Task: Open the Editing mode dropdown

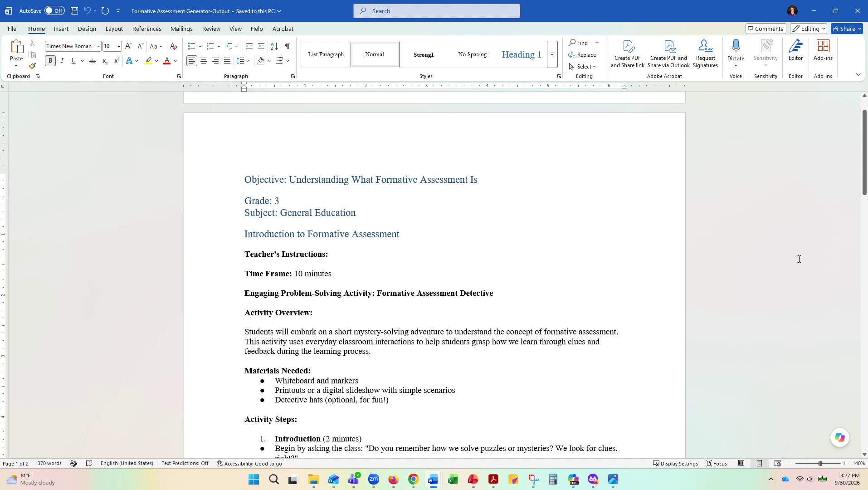Action: (809, 29)
